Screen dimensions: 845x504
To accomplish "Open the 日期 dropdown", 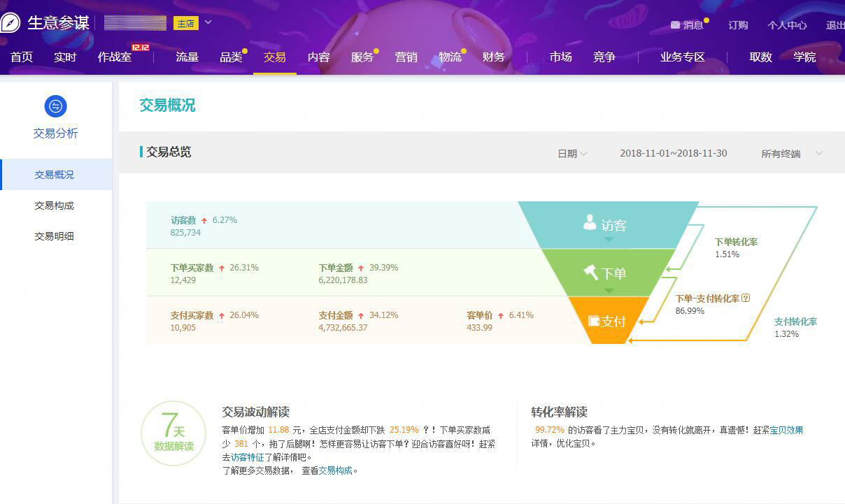I will click(571, 154).
